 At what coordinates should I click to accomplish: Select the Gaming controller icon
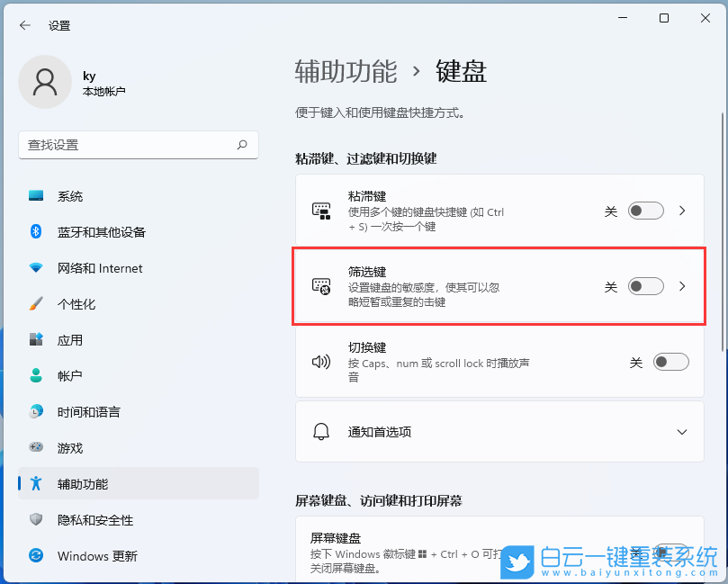[x=35, y=447]
